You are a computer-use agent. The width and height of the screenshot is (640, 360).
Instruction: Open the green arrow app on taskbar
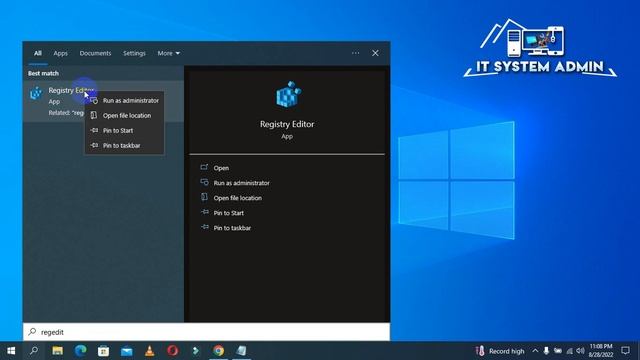[x=196, y=351]
